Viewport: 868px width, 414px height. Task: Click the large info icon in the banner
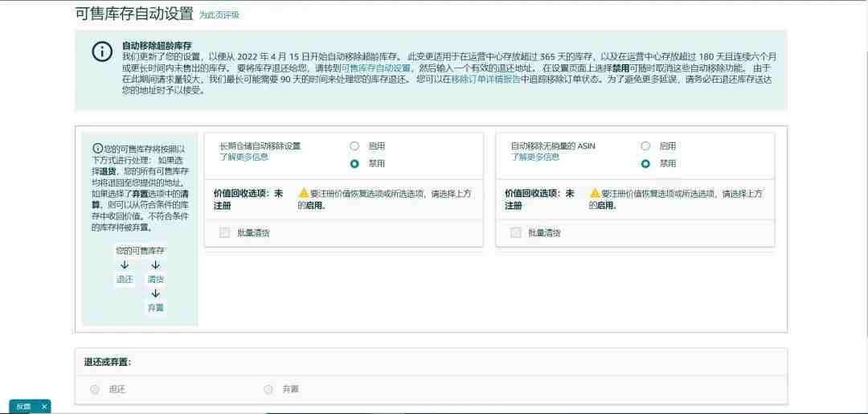tap(102, 51)
